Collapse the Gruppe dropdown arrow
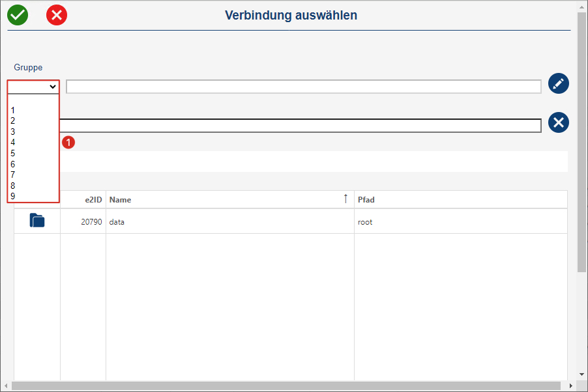 click(53, 87)
